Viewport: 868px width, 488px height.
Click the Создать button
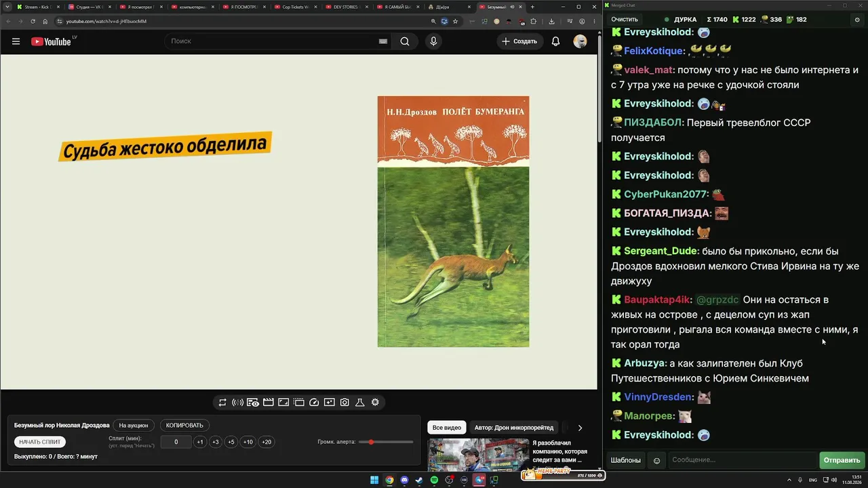click(519, 41)
